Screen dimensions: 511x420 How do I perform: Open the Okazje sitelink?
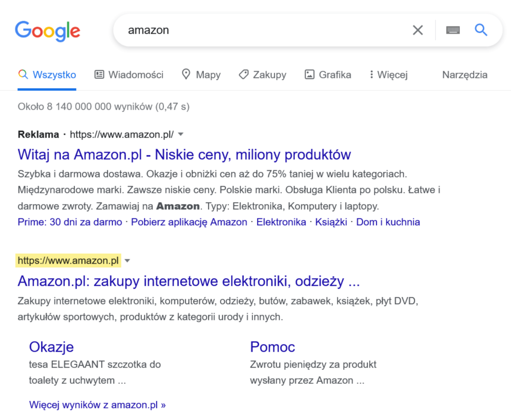[x=51, y=346]
